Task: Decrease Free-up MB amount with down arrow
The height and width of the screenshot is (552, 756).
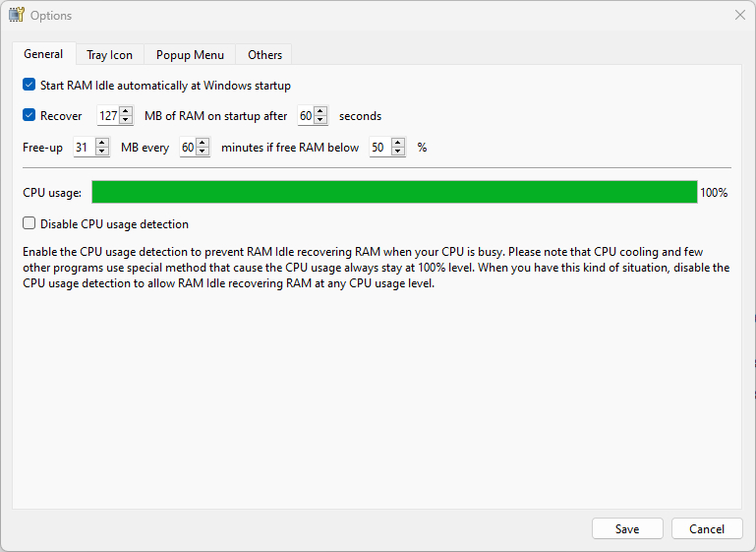Action: coord(101,151)
